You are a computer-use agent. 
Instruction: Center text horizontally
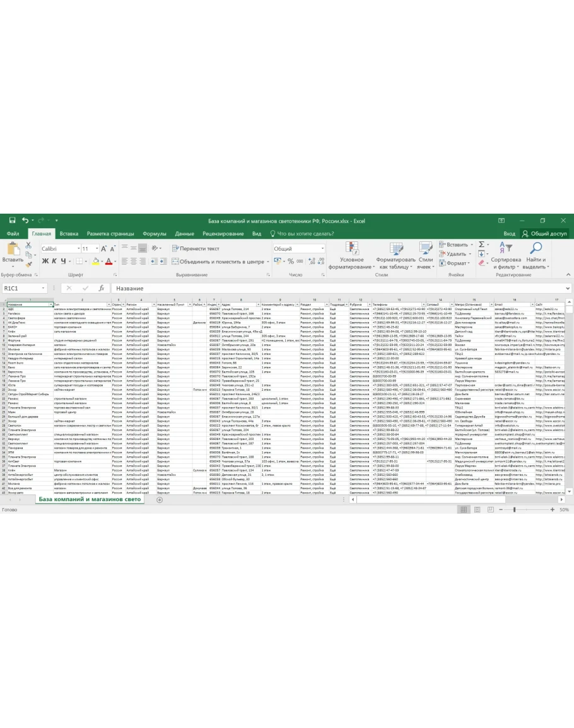pos(133,262)
